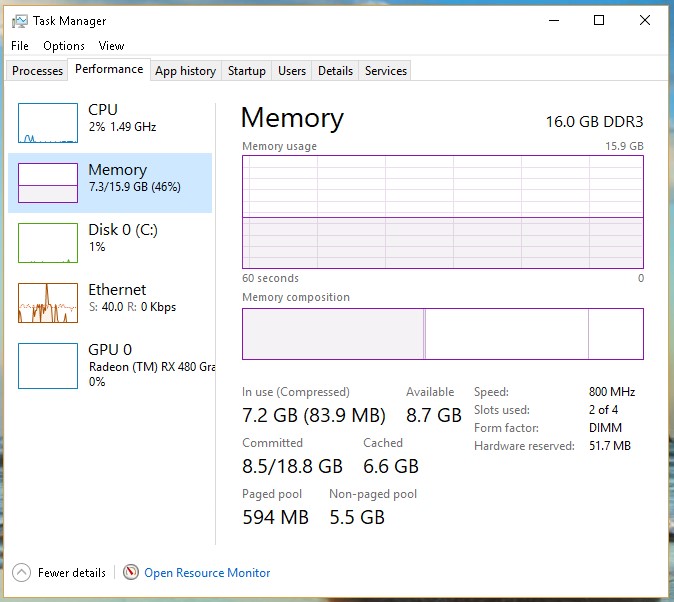Open the File menu

(x=21, y=46)
